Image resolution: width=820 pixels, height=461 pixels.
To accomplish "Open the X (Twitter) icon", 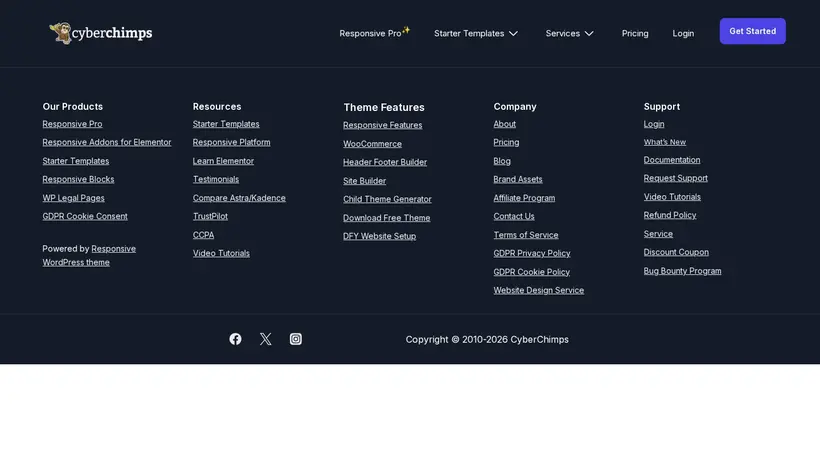I will (266, 339).
